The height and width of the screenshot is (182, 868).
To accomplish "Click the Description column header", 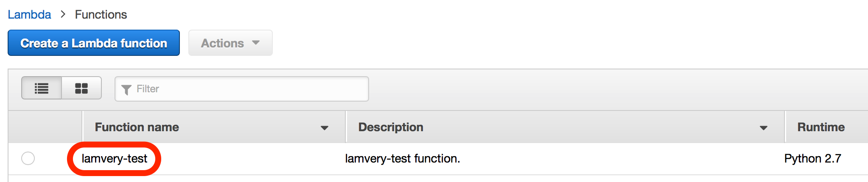I will (391, 127).
